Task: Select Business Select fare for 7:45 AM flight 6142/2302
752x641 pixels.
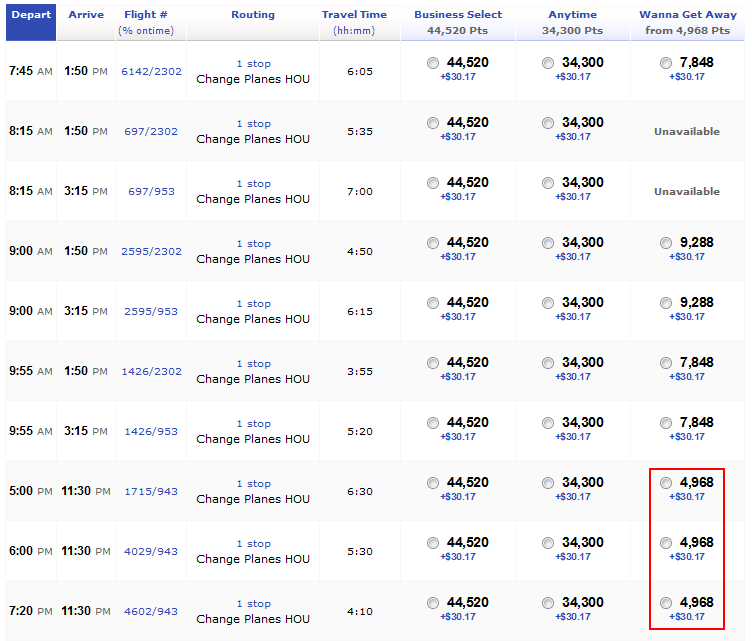Action: click(x=433, y=63)
